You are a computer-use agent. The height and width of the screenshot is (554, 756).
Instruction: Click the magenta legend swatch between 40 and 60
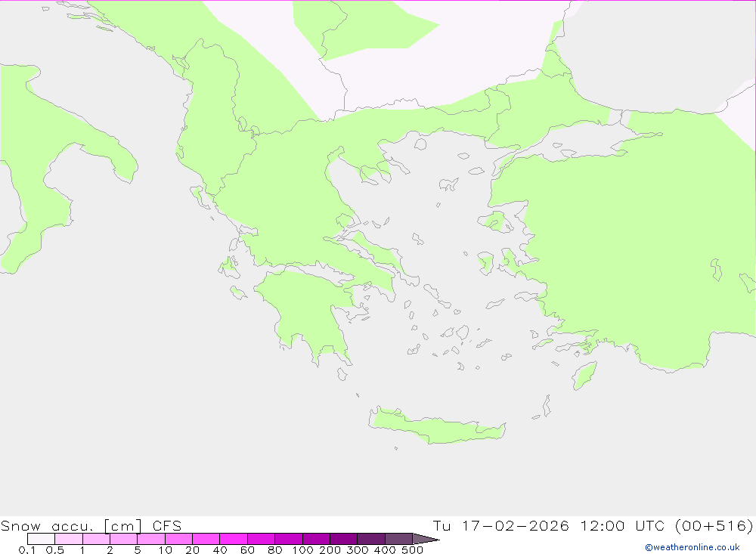click(x=234, y=539)
